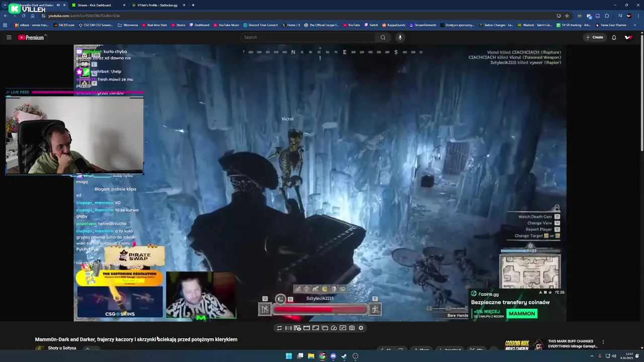Reload the page
The height and width of the screenshot is (362, 644).
[x=23, y=16]
